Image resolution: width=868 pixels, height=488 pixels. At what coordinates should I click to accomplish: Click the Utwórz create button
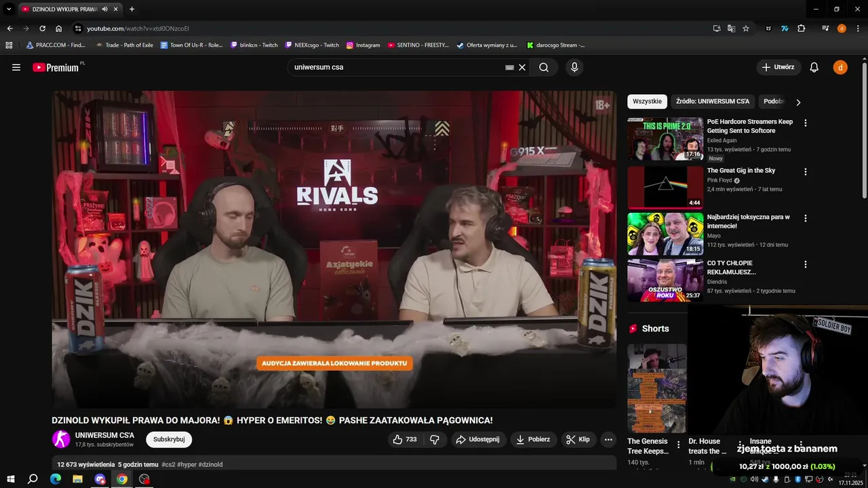[778, 67]
